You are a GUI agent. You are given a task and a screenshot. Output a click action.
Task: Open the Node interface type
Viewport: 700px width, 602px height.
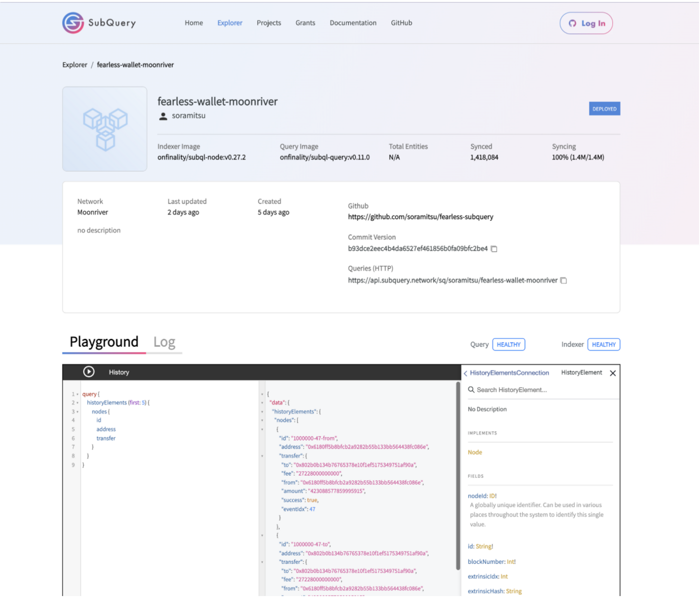tap(475, 452)
